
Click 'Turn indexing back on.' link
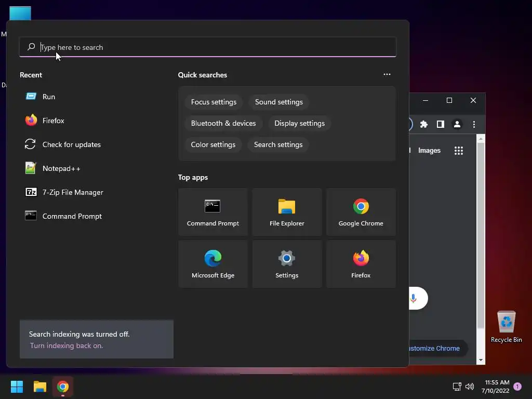click(x=66, y=345)
